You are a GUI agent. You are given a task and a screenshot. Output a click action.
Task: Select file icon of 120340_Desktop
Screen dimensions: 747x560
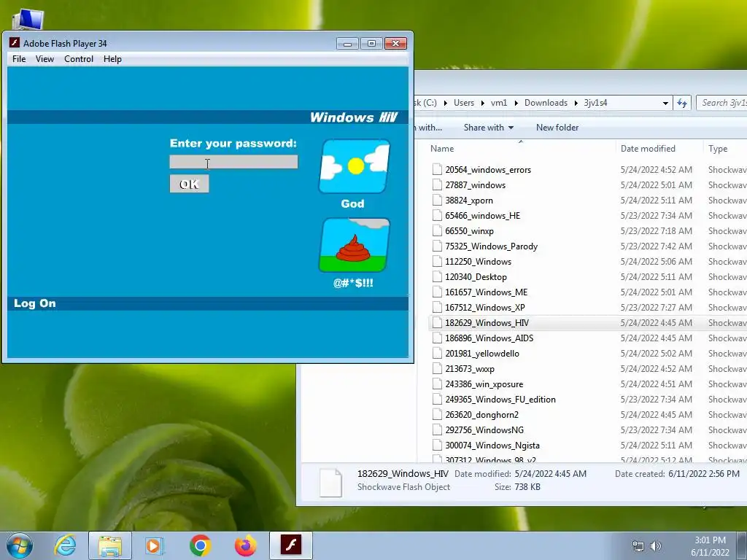(437, 276)
